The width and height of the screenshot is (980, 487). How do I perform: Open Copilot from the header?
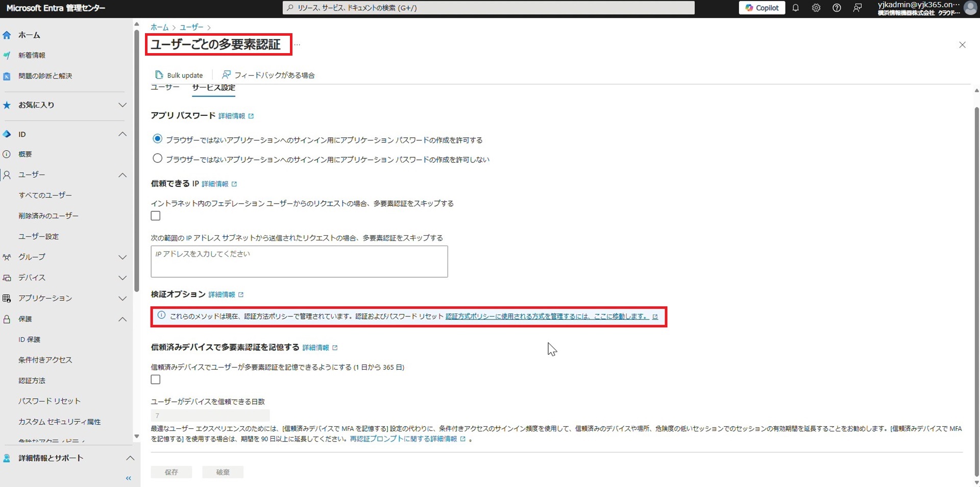[762, 8]
